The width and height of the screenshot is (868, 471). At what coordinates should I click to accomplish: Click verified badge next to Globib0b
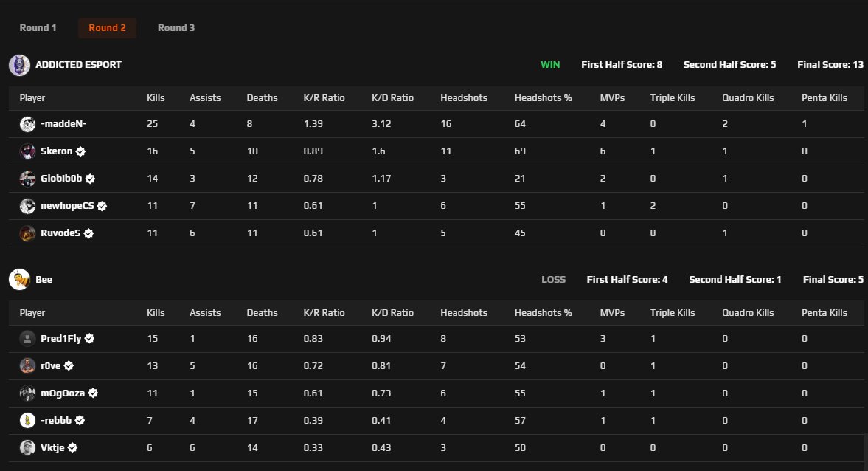(x=90, y=179)
